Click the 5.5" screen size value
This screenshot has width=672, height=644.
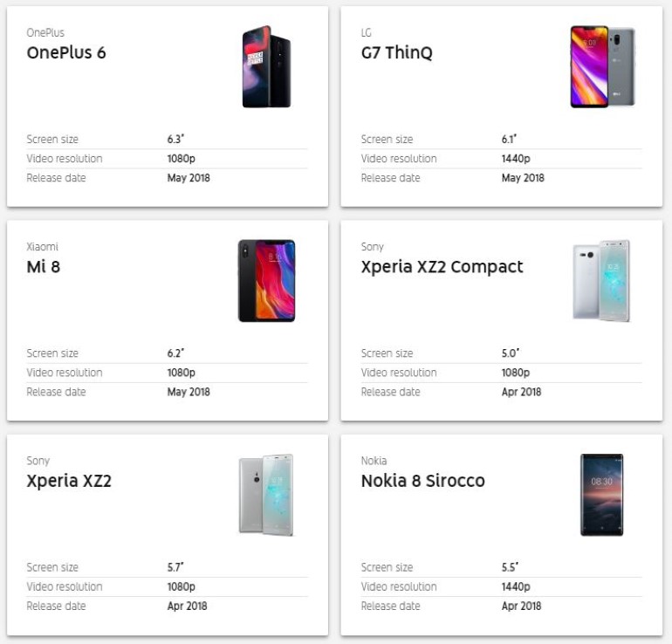(x=511, y=567)
